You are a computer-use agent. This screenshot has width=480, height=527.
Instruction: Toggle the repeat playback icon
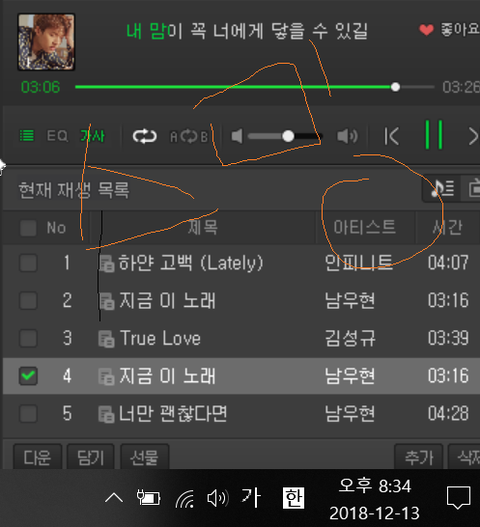145,136
